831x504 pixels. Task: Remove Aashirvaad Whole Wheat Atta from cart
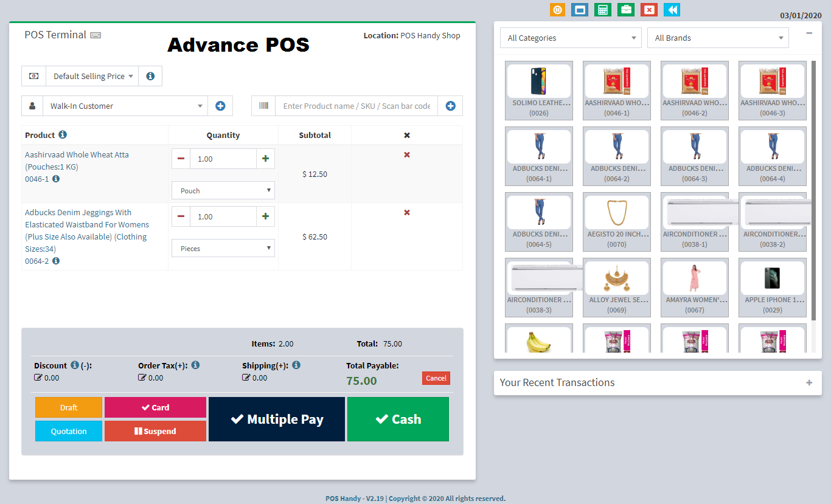406,154
